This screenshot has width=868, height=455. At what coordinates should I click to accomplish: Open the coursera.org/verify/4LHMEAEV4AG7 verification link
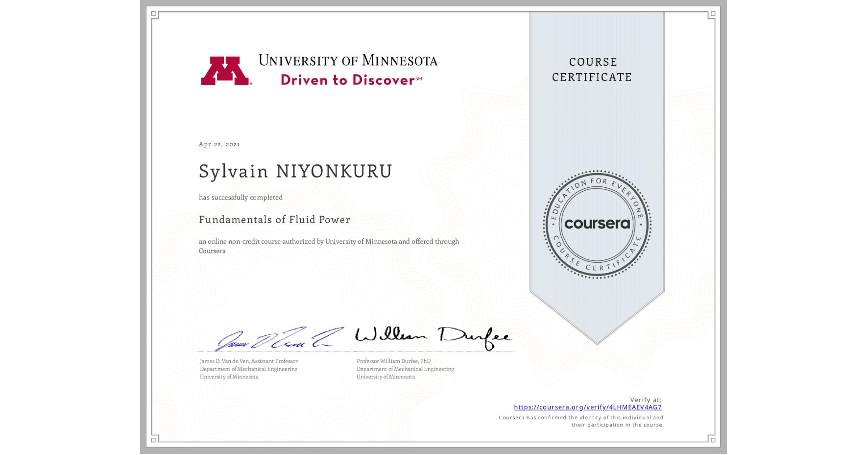pos(588,407)
